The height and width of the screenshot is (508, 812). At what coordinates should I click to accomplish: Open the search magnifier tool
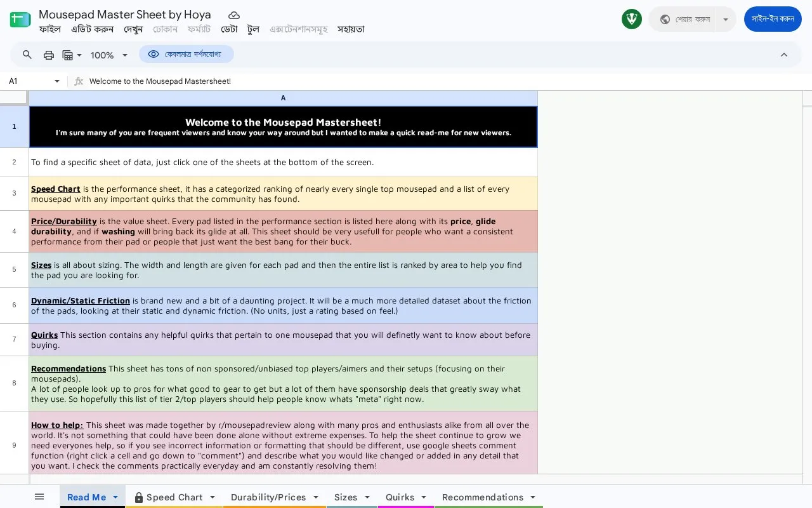[x=27, y=55]
